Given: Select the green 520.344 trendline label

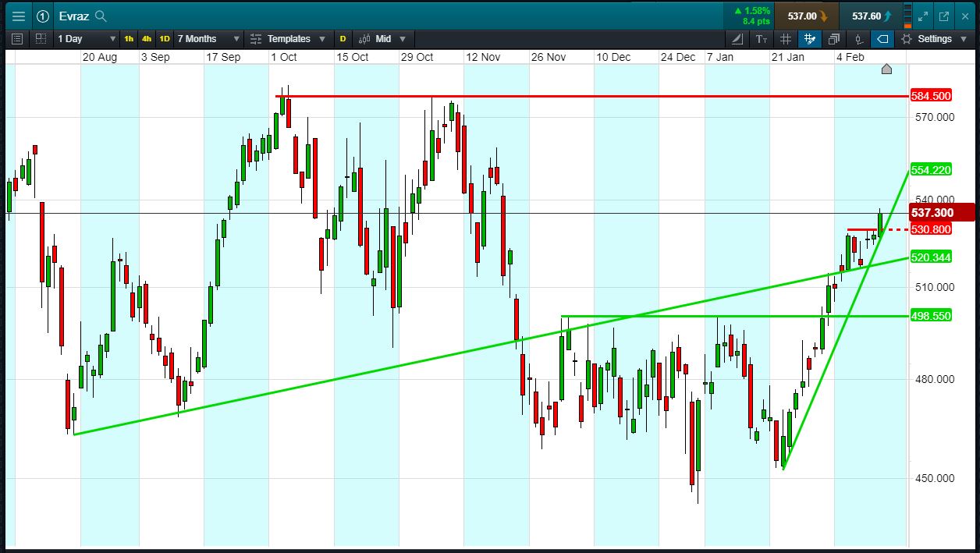Looking at the screenshot, I should click(931, 257).
